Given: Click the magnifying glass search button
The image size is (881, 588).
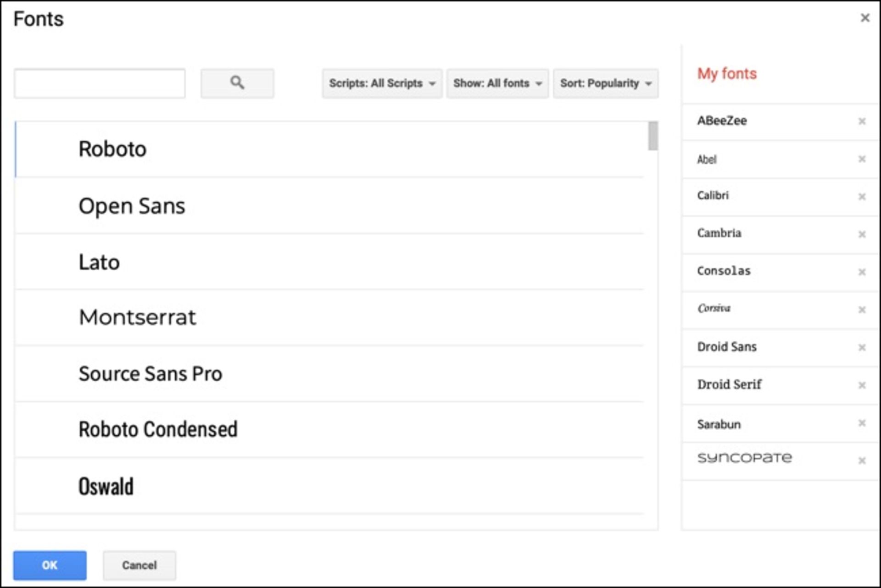Looking at the screenshot, I should pyautogui.click(x=237, y=83).
